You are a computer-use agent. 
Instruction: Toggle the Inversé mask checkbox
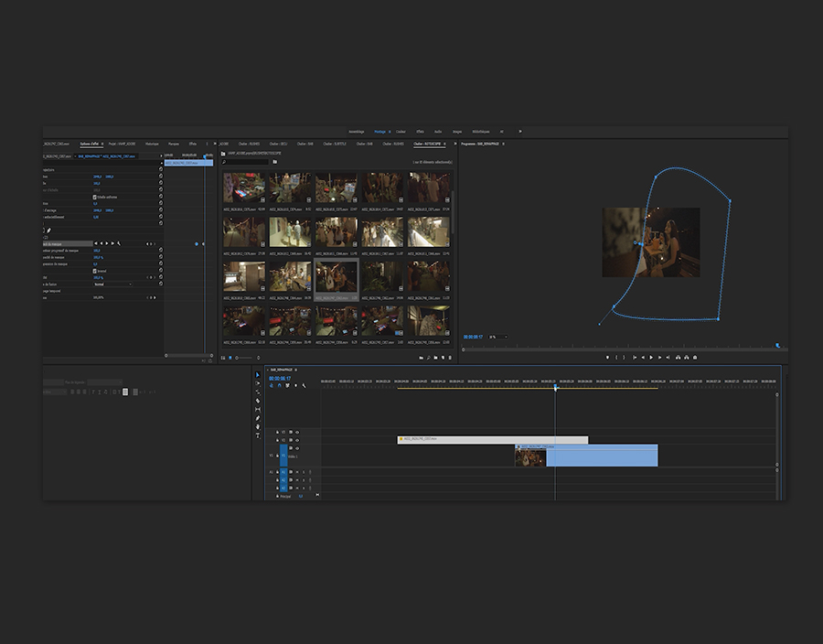click(95, 271)
